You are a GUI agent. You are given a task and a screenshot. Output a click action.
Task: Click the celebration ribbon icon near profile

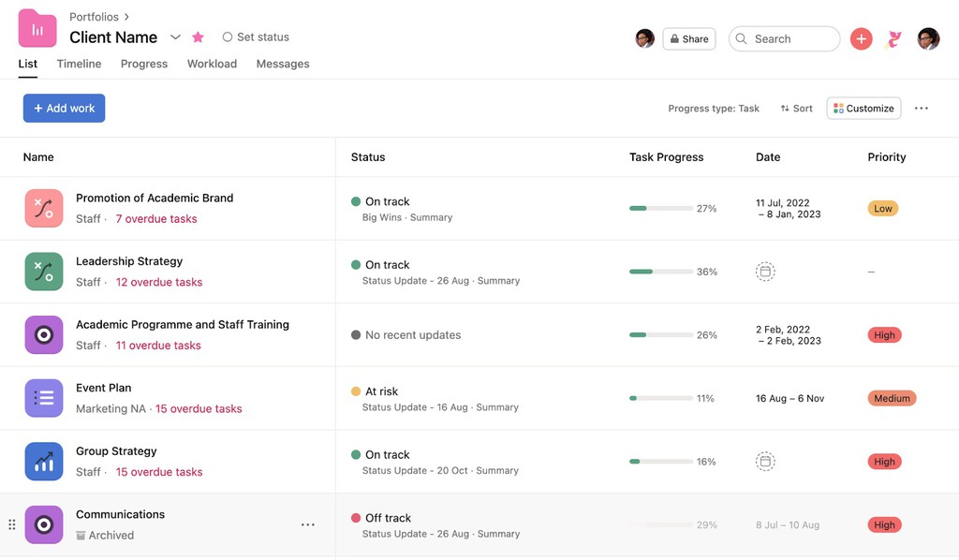893,38
